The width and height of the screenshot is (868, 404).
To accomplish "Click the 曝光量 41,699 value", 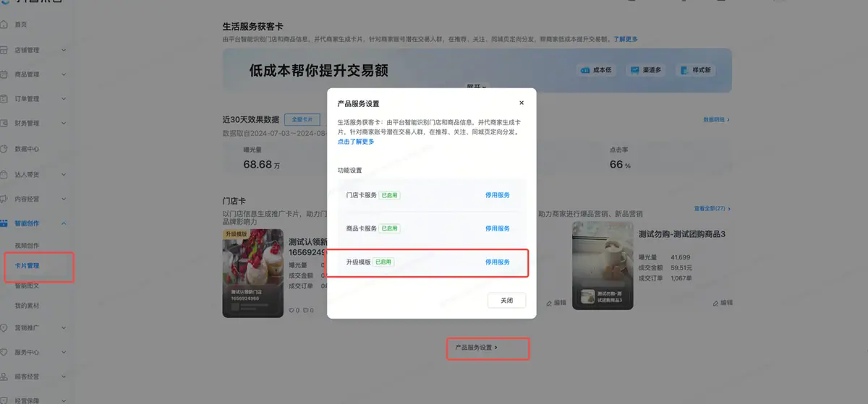I will coord(681,257).
